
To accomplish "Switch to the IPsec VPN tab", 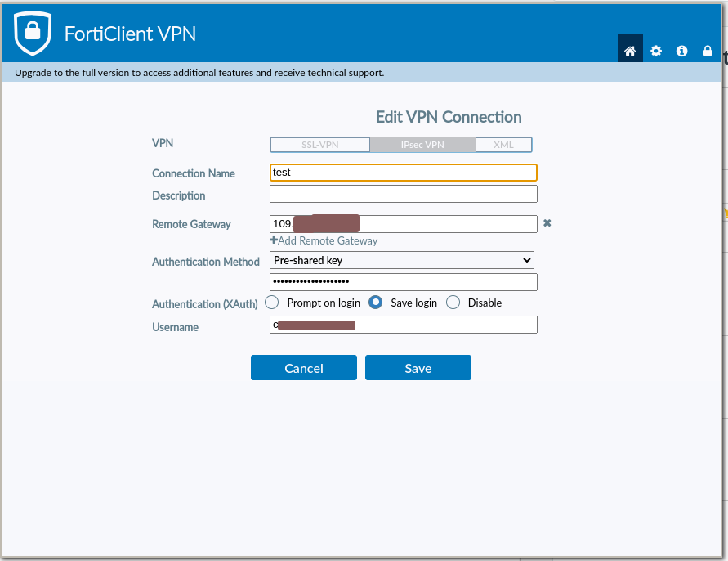I will [x=422, y=145].
